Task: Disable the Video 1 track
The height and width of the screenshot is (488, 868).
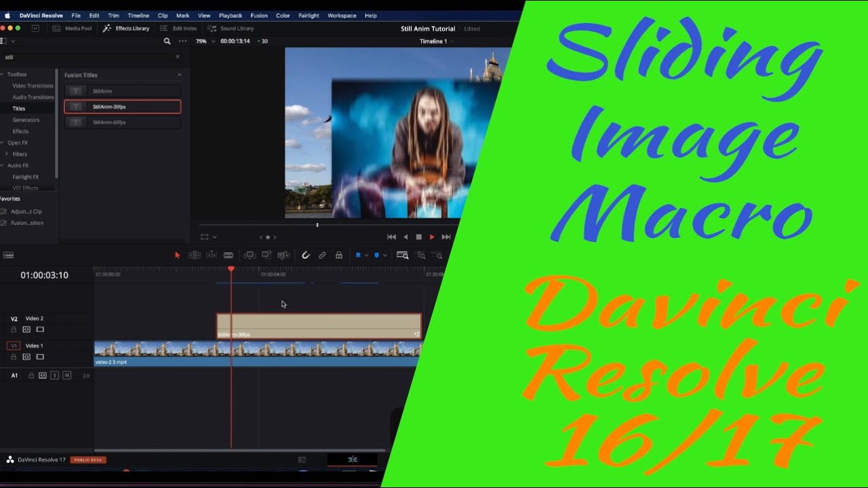Action: 40,357
